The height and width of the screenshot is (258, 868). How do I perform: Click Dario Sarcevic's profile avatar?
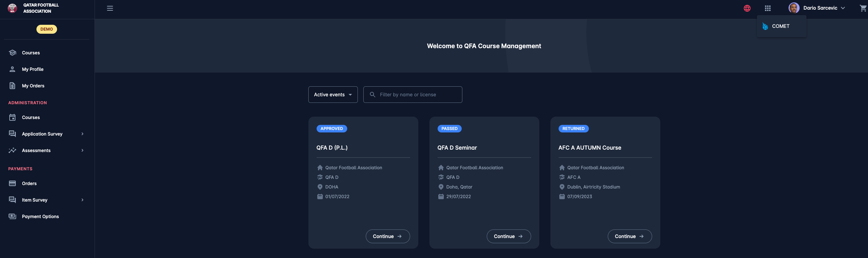794,8
